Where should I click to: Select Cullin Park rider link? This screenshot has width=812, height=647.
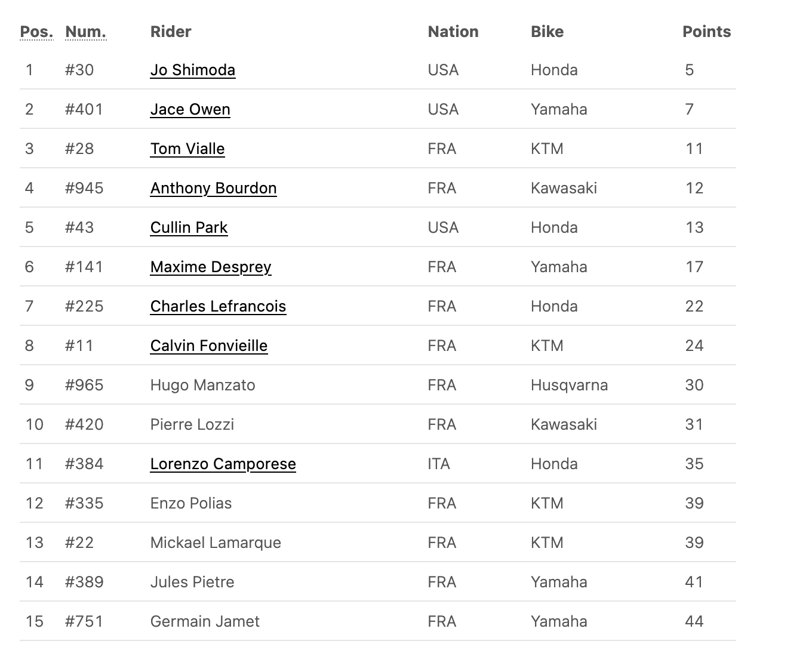point(189,227)
